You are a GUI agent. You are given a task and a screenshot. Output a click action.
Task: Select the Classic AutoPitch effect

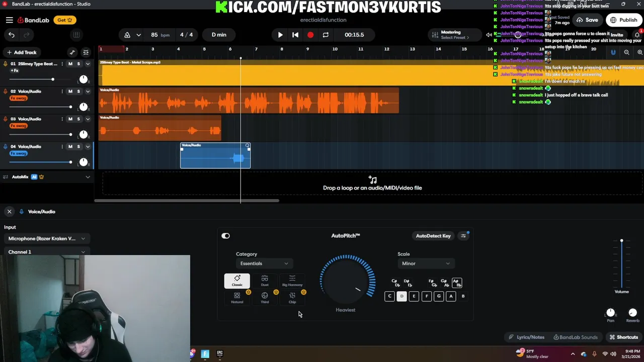coord(237,281)
